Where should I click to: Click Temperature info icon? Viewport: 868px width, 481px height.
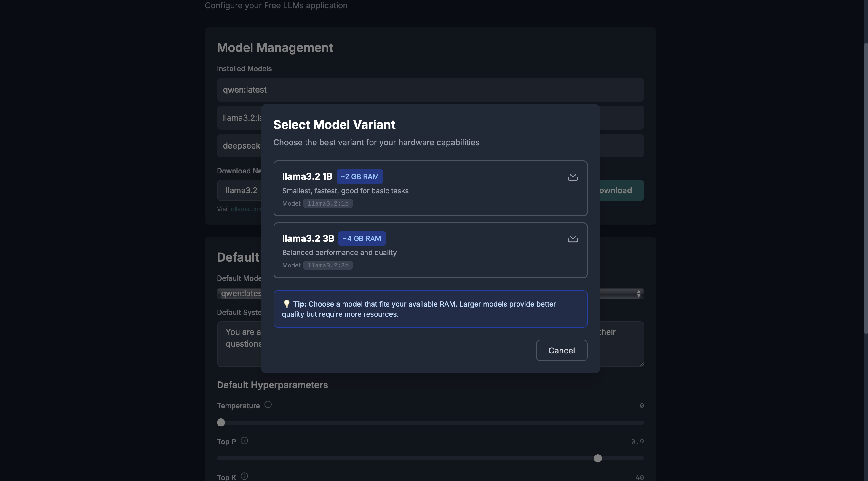coord(268,404)
